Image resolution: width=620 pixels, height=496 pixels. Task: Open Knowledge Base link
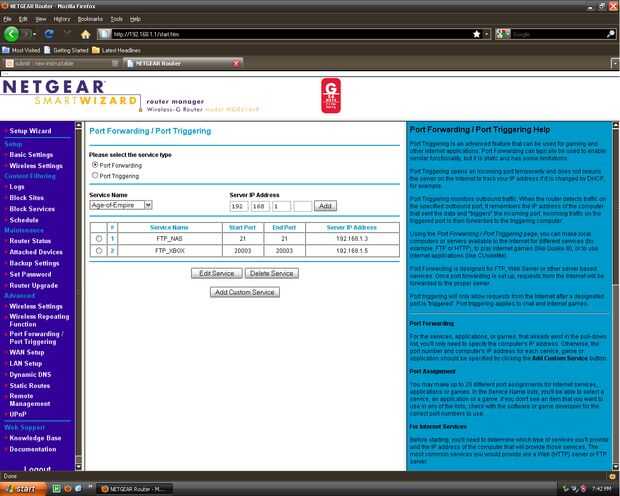35,438
